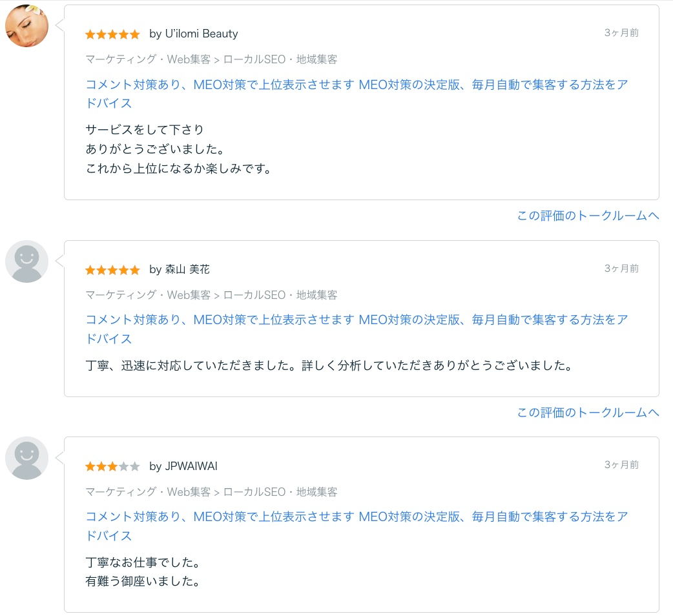Image resolution: width=673 pixels, height=616 pixels.
Task: Open the second この評価のトークルームへ link
Action: [588, 412]
